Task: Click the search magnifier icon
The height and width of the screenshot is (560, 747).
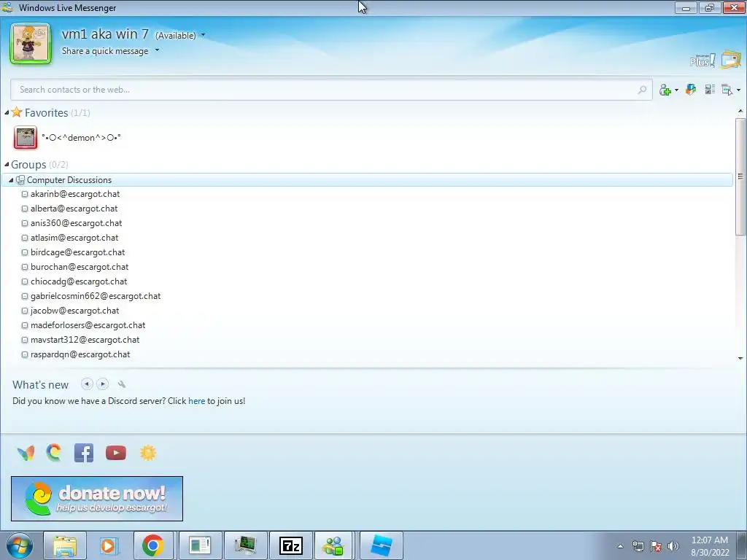Action: click(642, 90)
